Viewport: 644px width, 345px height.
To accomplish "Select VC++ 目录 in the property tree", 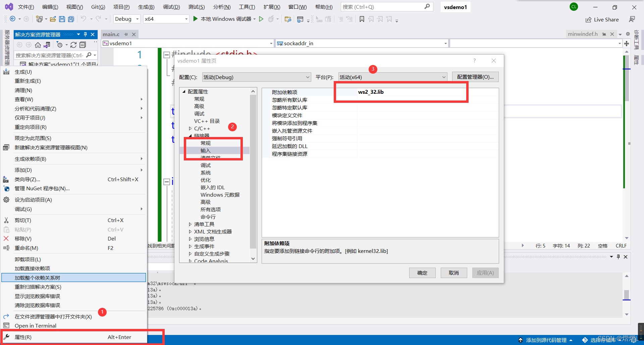I will pyautogui.click(x=207, y=121).
